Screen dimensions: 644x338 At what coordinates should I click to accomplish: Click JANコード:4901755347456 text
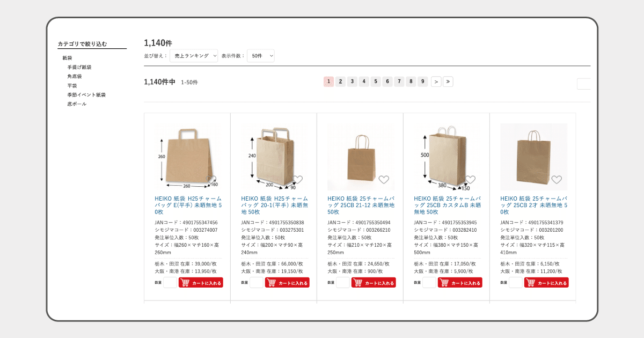186,223
